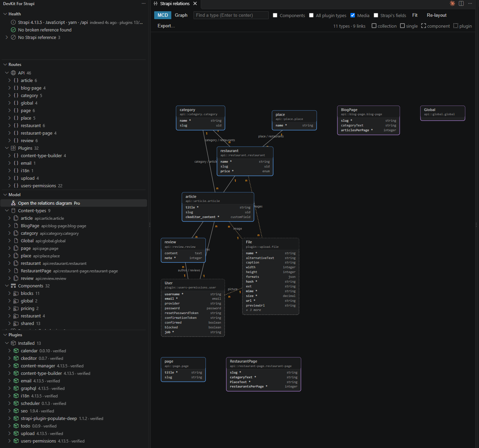Close the Strapi relations tab

(x=195, y=3)
